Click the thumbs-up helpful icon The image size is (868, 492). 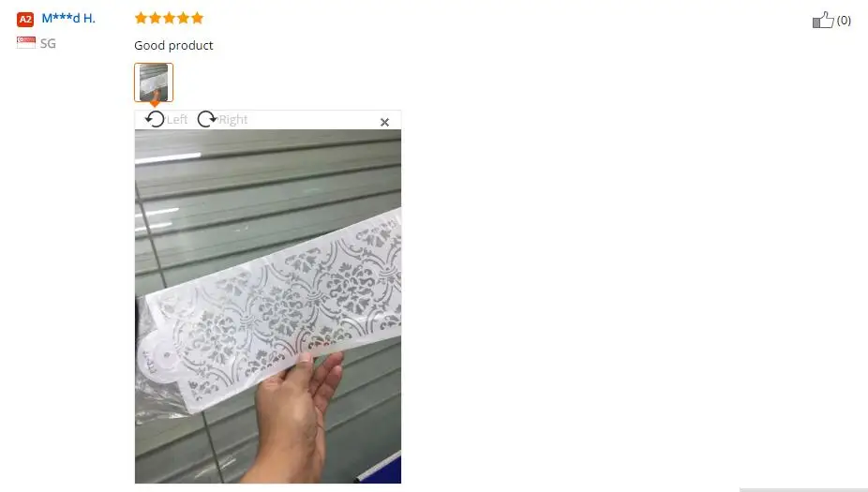823,20
